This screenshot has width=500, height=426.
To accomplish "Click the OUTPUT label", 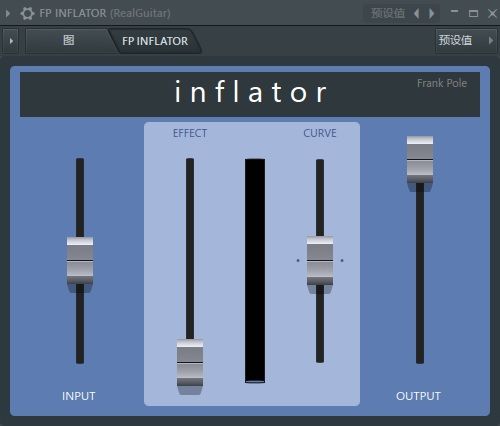I will point(418,396).
